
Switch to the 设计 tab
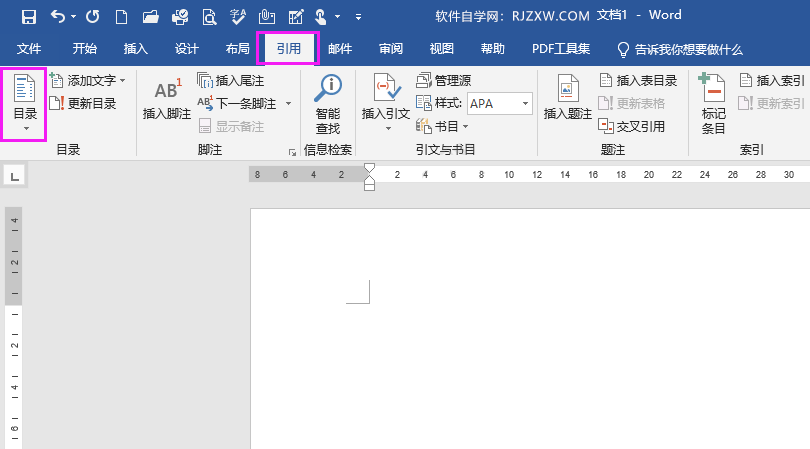coord(186,49)
